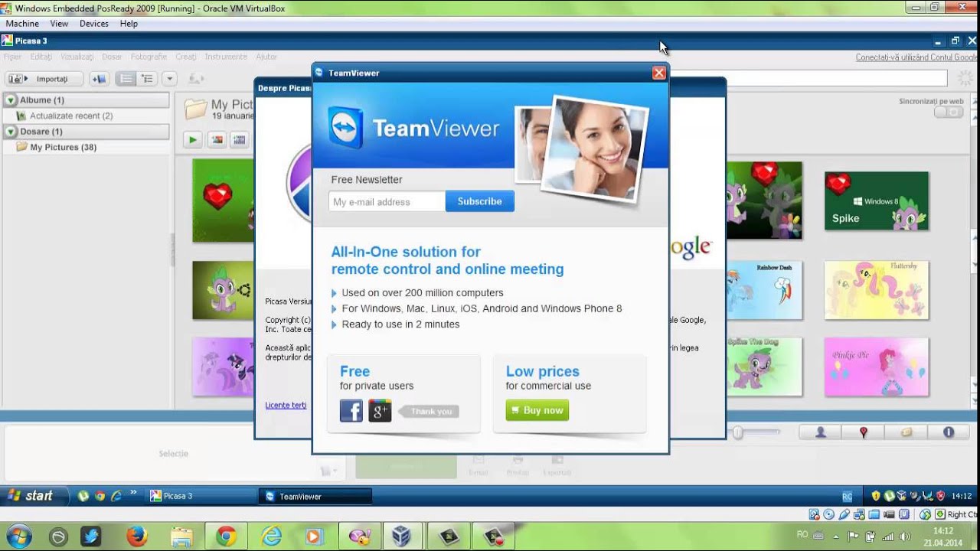980x551 pixels.
Task: Open Picasa's Instrumente menu
Action: (226, 57)
